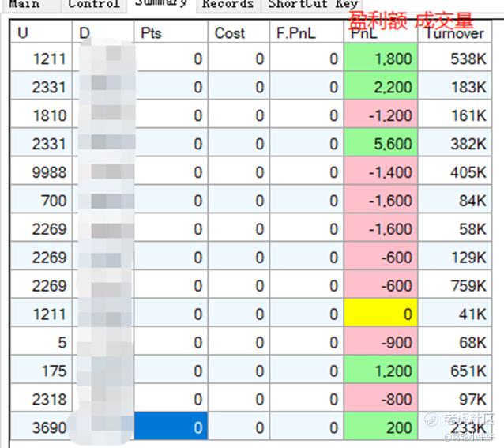Click the Turnover cell 97K
Image resolution: width=504 pixels, height=448 pixels.
(x=454, y=397)
